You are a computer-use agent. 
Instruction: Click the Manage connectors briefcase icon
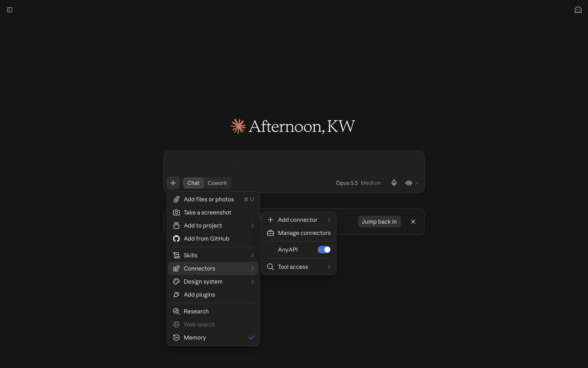pos(271,233)
